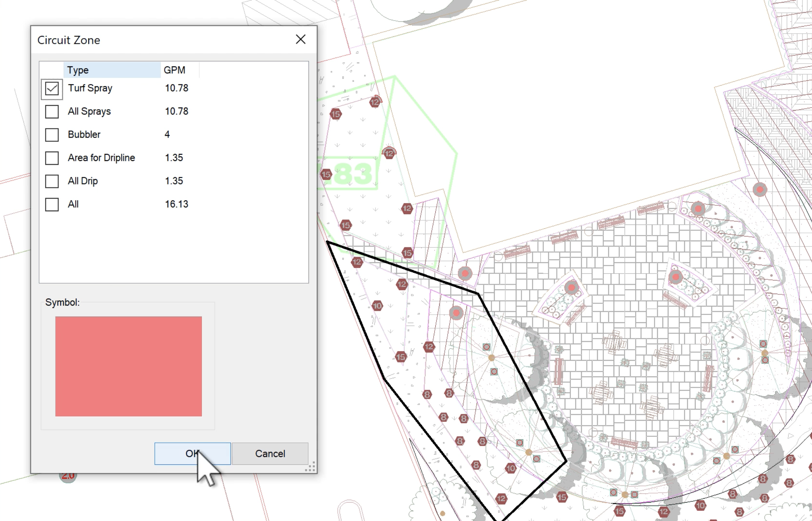Sort by the GPM column header
Image resolution: width=812 pixels, height=521 pixels.
coord(180,70)
